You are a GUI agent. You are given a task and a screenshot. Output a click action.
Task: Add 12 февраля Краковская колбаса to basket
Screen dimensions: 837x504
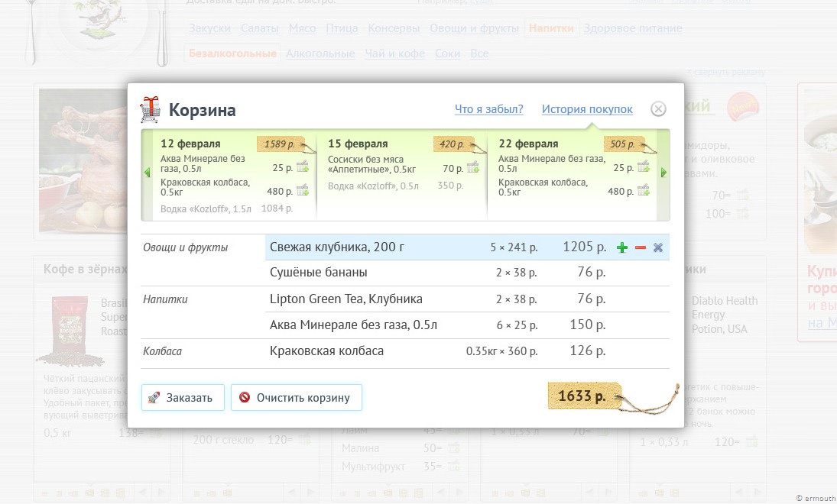pyautogui.click(x=303, y=191)
